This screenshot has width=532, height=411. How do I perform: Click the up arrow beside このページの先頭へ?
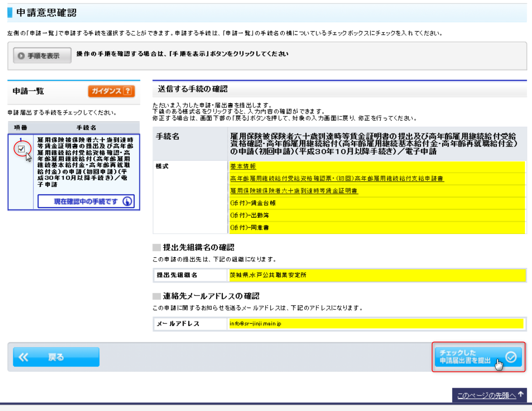[x=521, y=395]
